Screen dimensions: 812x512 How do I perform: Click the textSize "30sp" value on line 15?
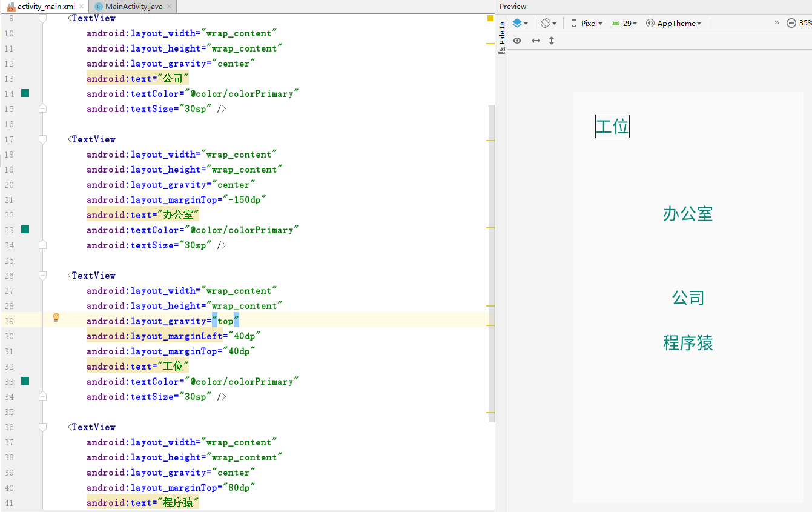(196, 109)
